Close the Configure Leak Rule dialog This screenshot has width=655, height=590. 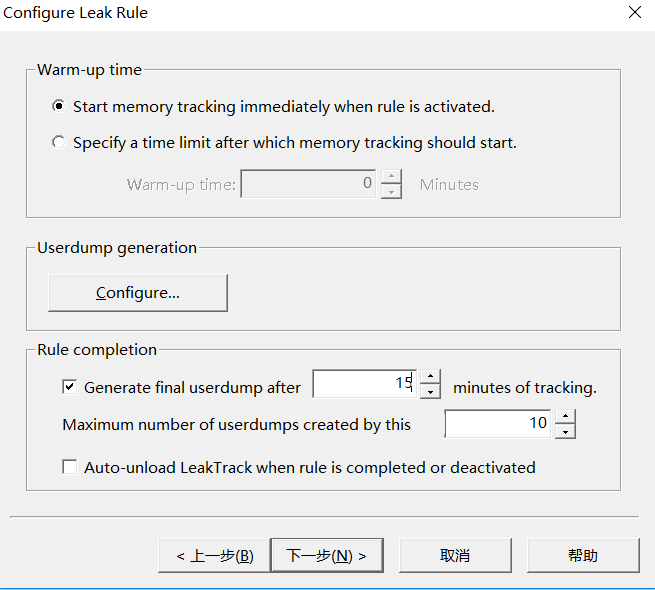click(635, 13)
